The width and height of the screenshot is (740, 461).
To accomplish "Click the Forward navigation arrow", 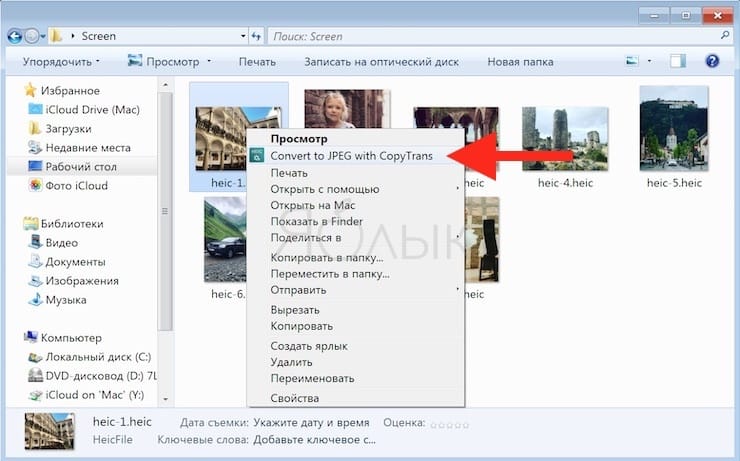I will [32, 36].
